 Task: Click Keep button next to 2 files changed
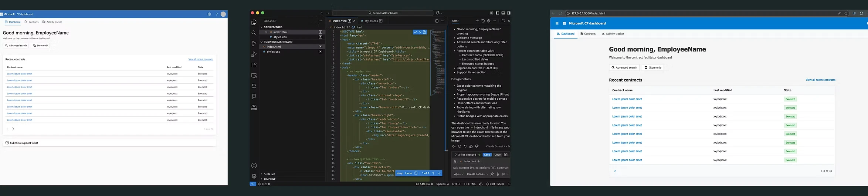pos(487,155)
